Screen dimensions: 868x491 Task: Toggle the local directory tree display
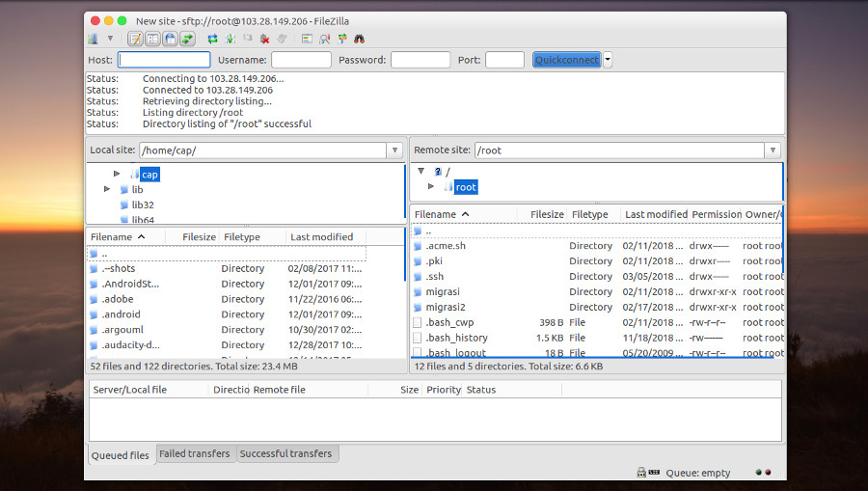152,39
